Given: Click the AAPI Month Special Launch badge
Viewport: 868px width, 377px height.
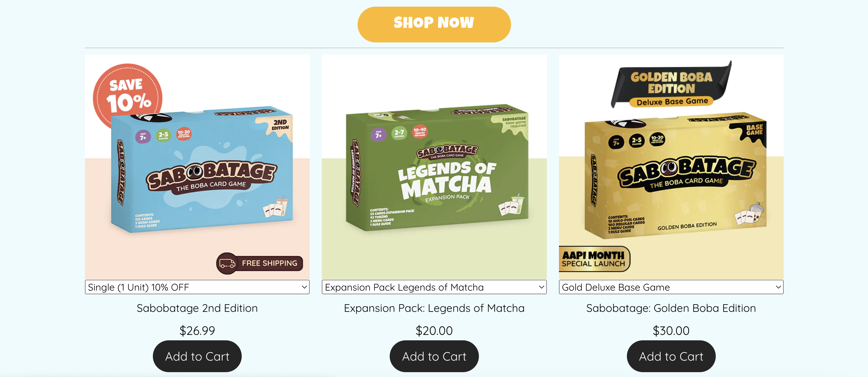Looking at the screenshot, I should (x=594, y=259).
